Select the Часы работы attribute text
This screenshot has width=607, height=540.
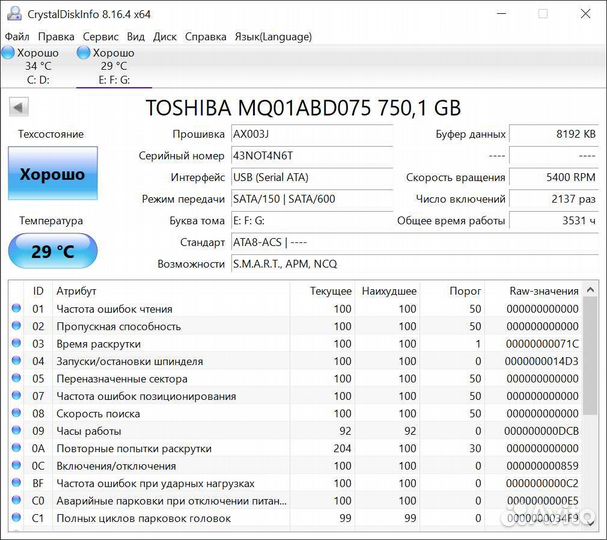point(89,431)
